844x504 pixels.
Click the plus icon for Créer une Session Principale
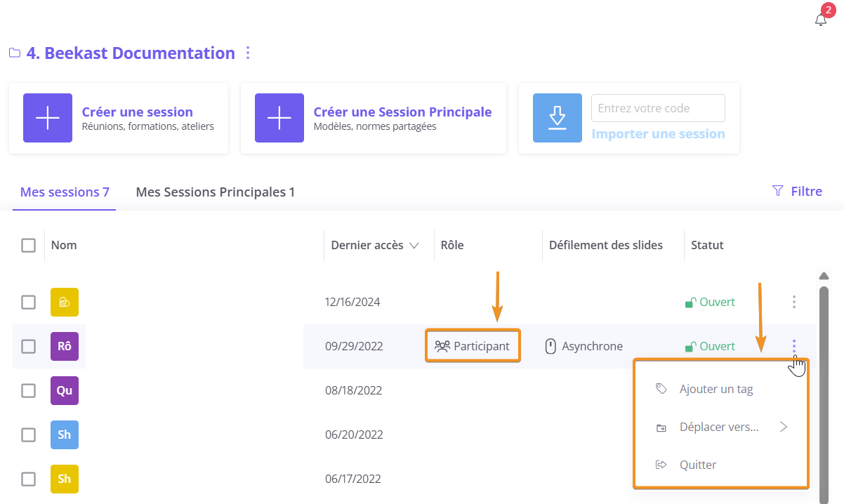(x=279, y=118)
